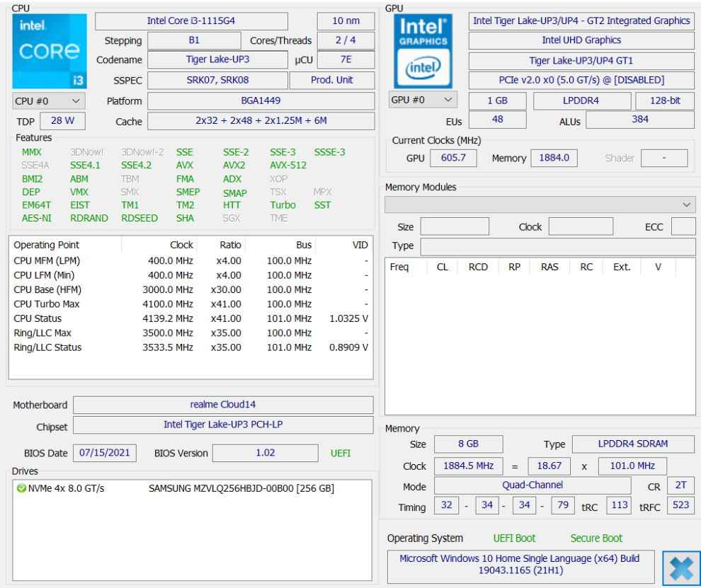
Task: Click the Prod. Unit field
Action: tap(332, 80)
